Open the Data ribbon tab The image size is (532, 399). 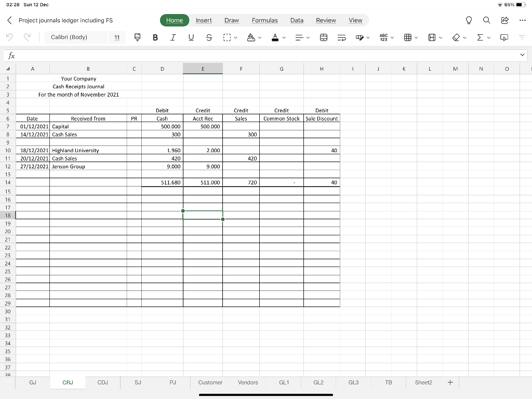pos(297,20)
